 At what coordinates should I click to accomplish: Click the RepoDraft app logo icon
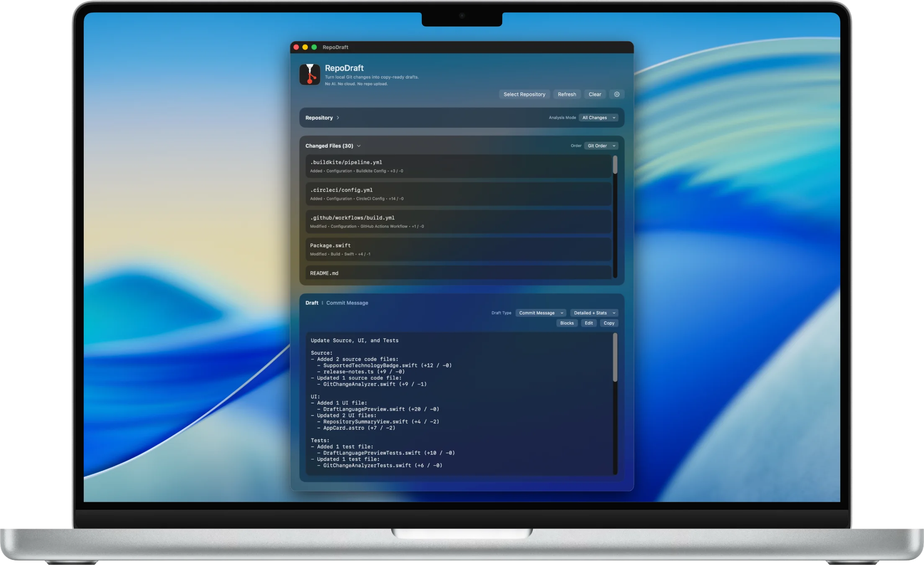[x=310, y=74]
